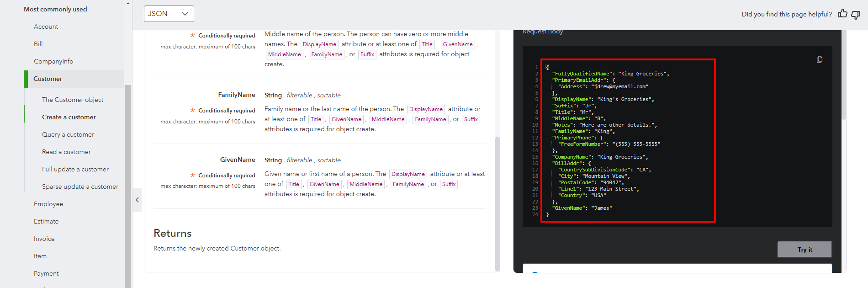Viewport: 868px width, 288px height.
Task: Click the Returns section heading
Action: point(173,233)
